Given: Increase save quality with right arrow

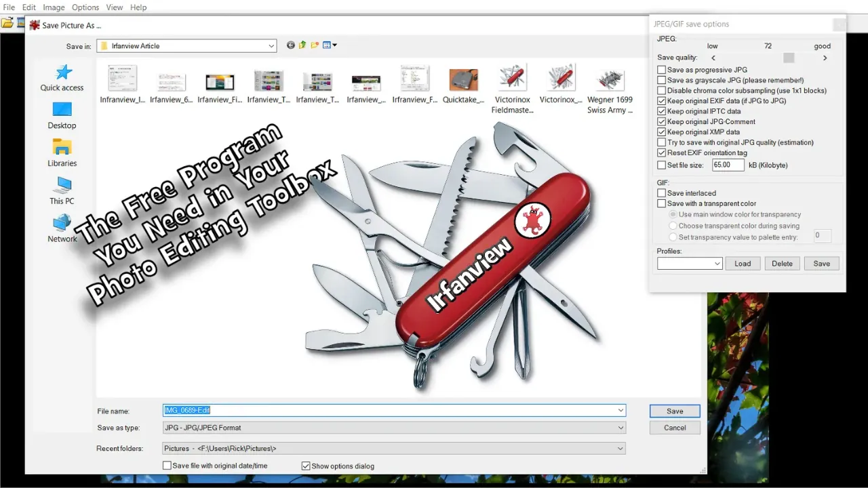Looking at the screenshot, I should (x=825, y=58).
